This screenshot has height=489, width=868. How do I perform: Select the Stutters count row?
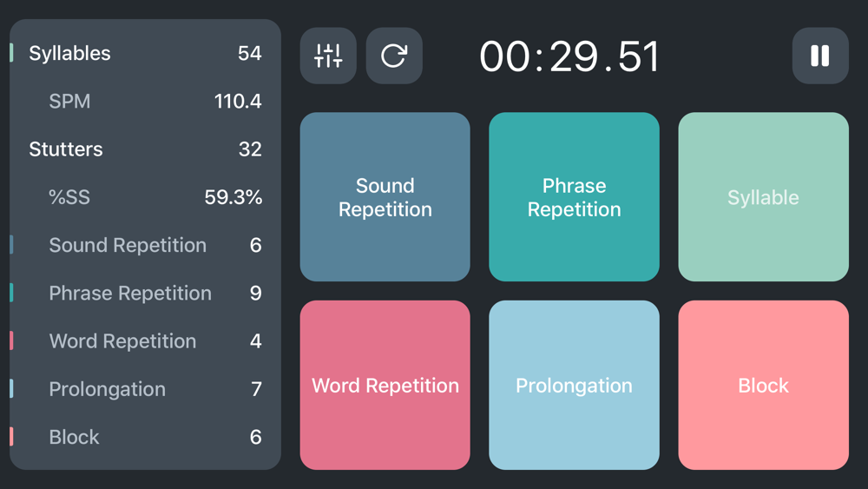[x=145, y=149]
